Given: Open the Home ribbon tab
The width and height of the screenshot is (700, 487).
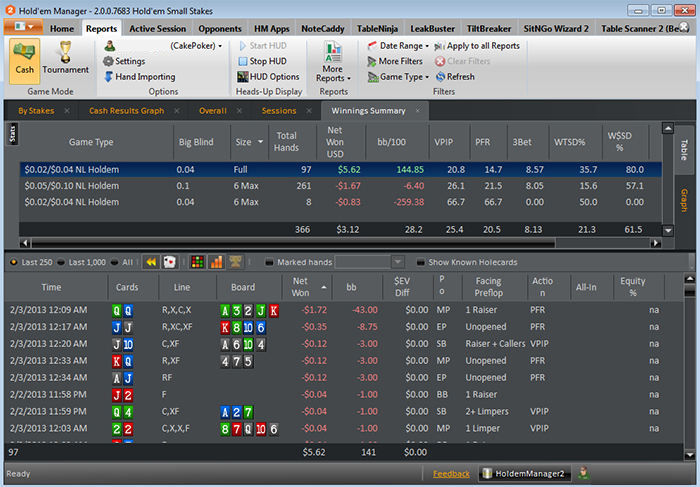Looking at the screenshot, I should click(62, 29).
